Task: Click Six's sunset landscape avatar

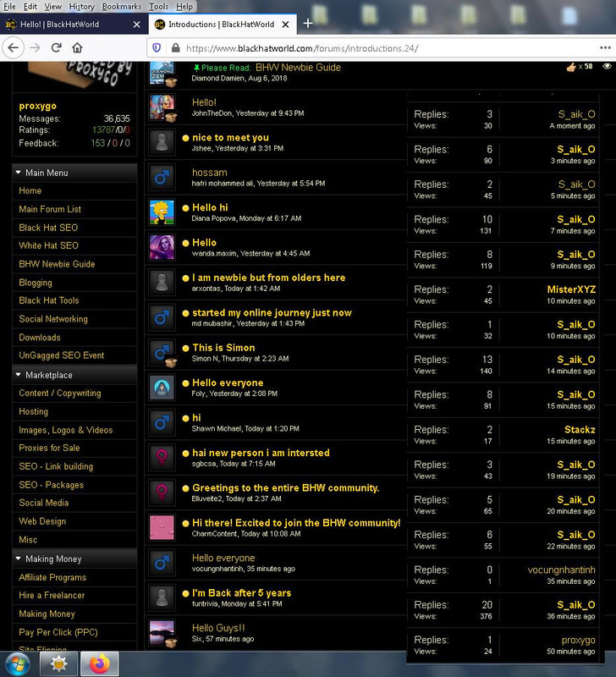Action: pyautogui.click(x=162, y=632)
